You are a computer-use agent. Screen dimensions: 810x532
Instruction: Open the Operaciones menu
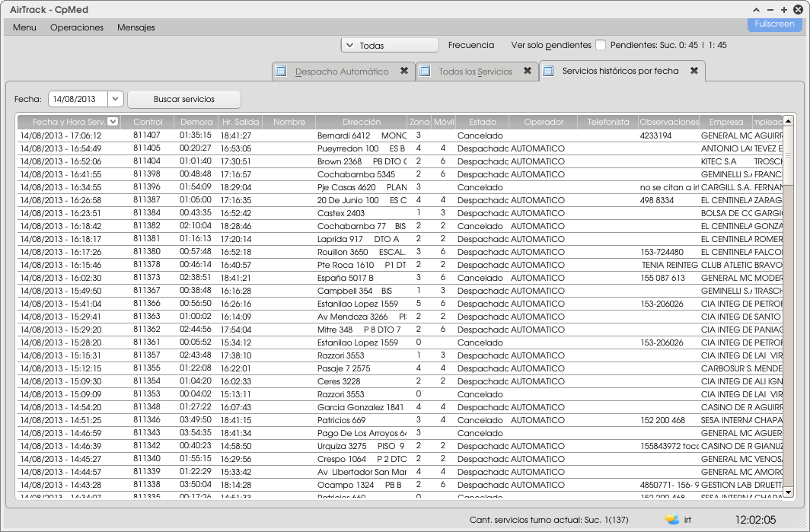(x=76, y=27)
